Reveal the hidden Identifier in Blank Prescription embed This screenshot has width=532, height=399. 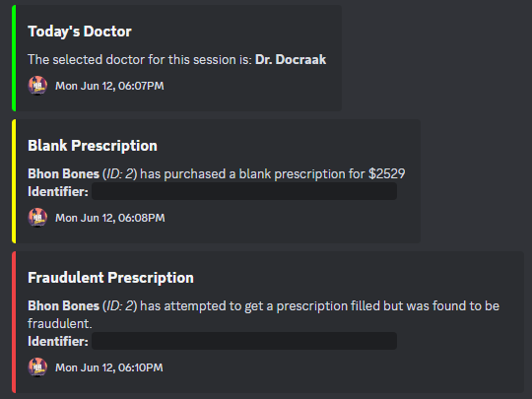point(244,191)
